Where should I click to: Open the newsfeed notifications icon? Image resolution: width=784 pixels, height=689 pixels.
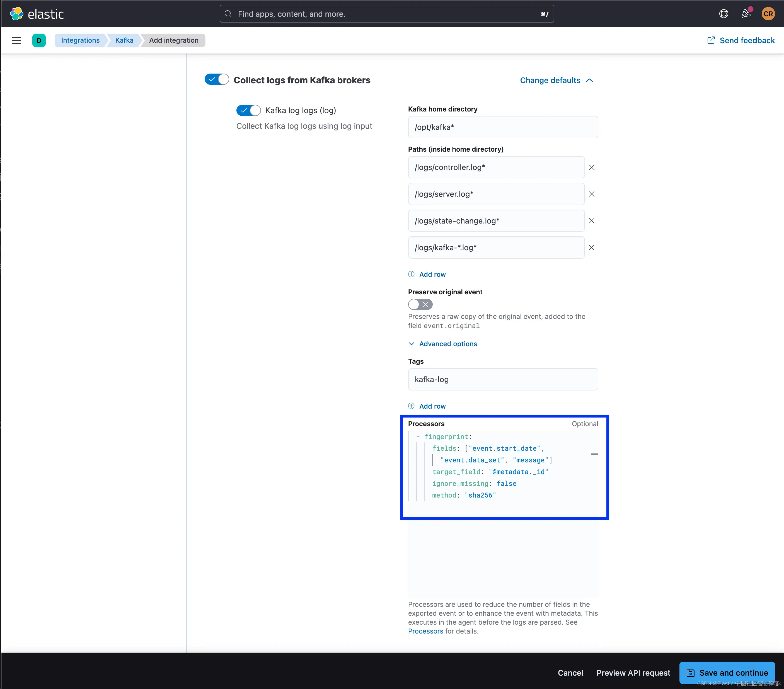tap(745, 14)
